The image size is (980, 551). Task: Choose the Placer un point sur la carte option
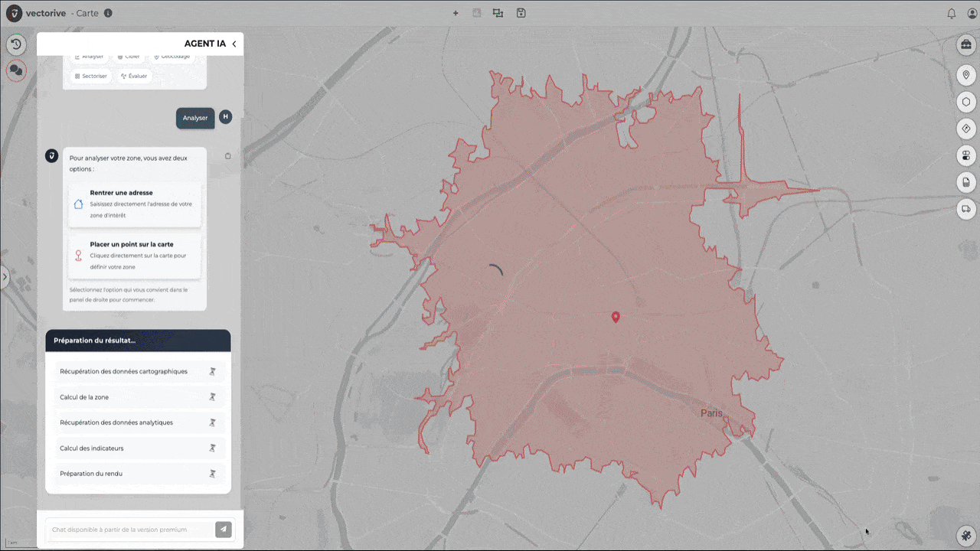tap(134, 255)
